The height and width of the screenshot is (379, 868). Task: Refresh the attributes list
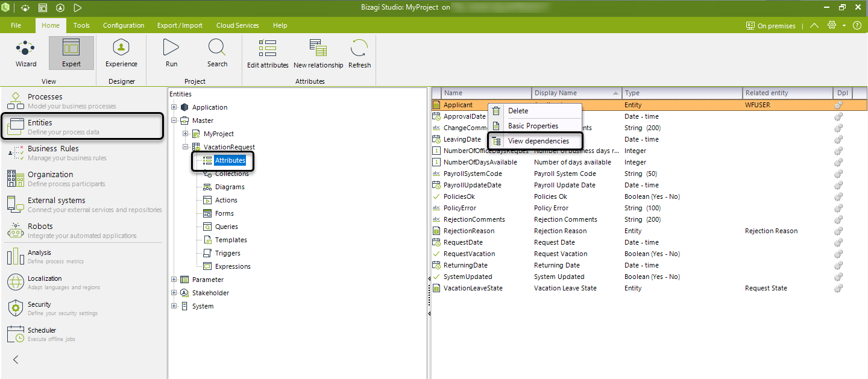click(x=359, y=53)
